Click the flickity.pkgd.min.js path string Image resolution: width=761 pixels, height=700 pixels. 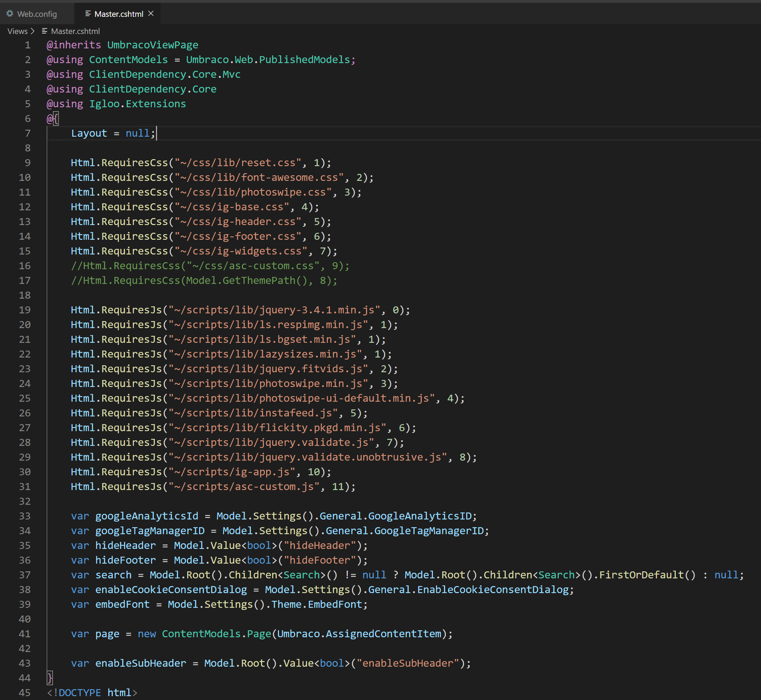pos(277,428)
